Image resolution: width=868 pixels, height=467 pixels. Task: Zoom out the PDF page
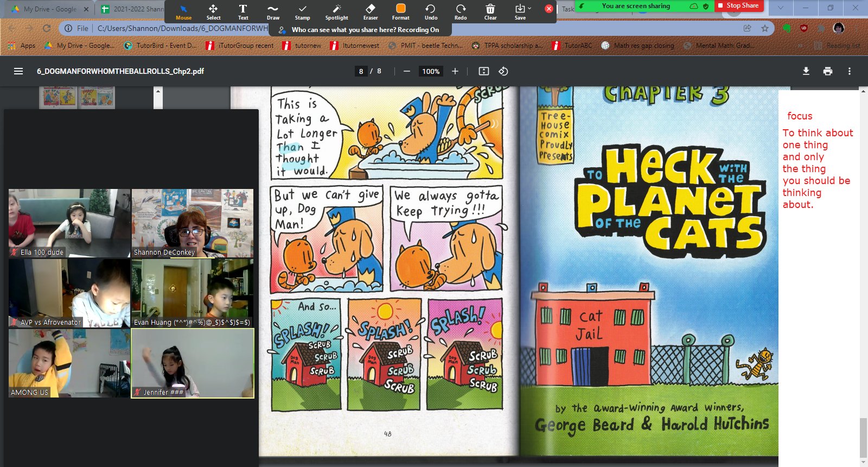click(406, 71)
